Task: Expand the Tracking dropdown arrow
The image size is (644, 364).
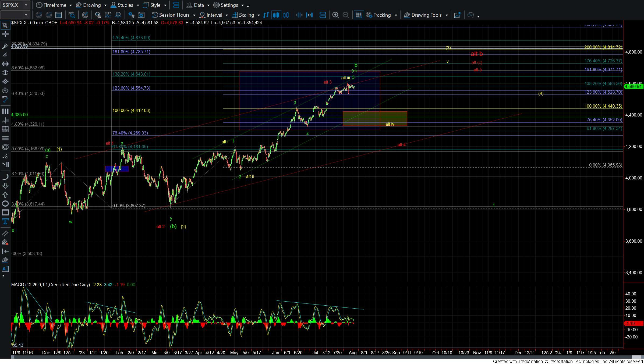Action: pyautogui.click(x=396, y=15)
